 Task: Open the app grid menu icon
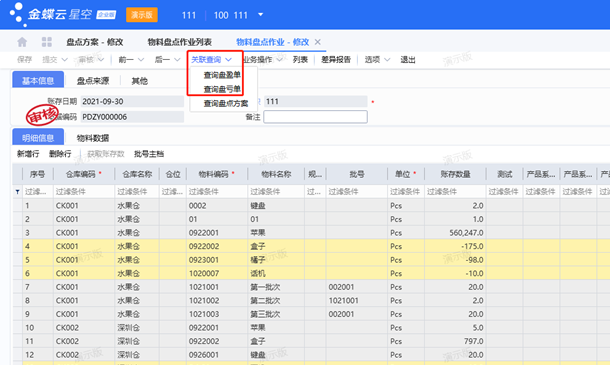[x=47, y=42]
